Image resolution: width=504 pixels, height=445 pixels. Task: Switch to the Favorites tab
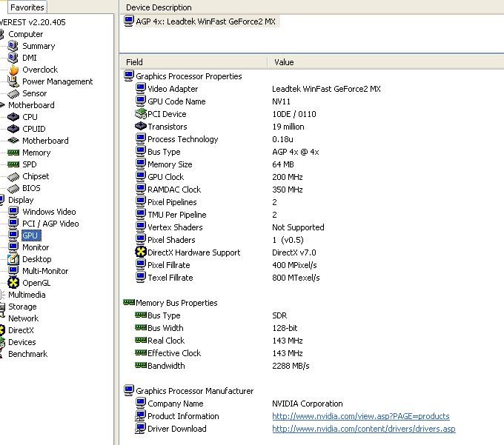click(27, 7)
